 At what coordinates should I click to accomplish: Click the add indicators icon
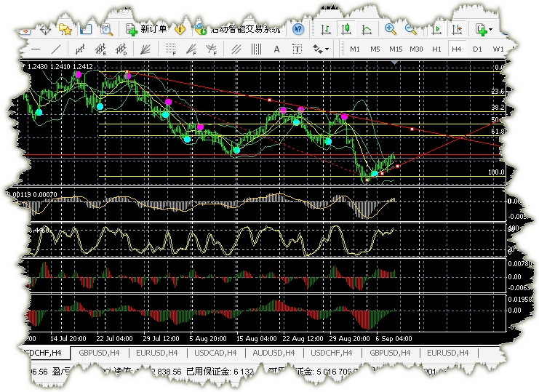point(482,30)
